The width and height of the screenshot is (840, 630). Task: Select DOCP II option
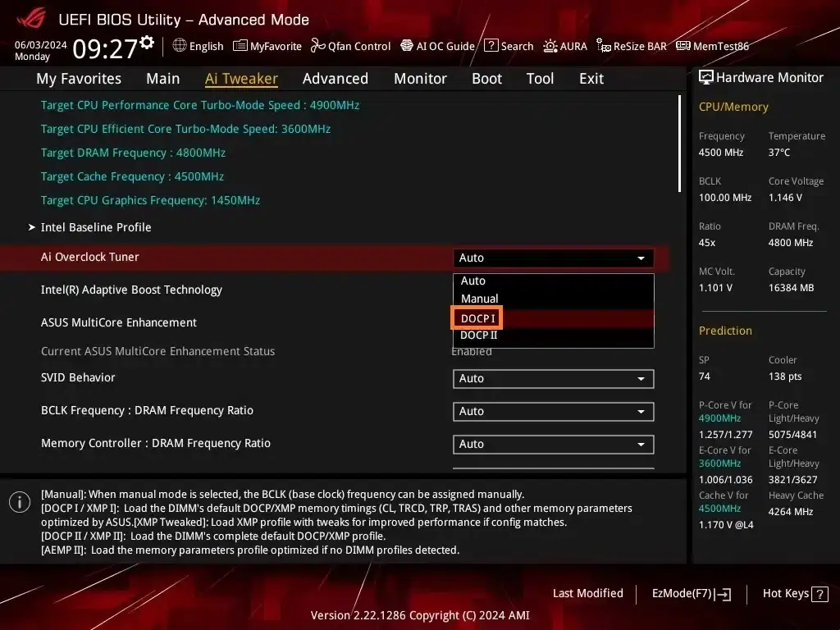(x=553, y=336)
